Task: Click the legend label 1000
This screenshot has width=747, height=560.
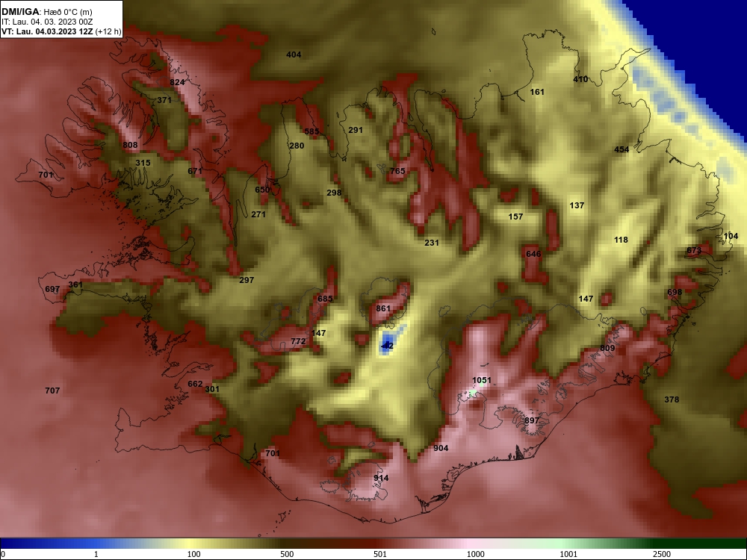Action: click(476, 554)
